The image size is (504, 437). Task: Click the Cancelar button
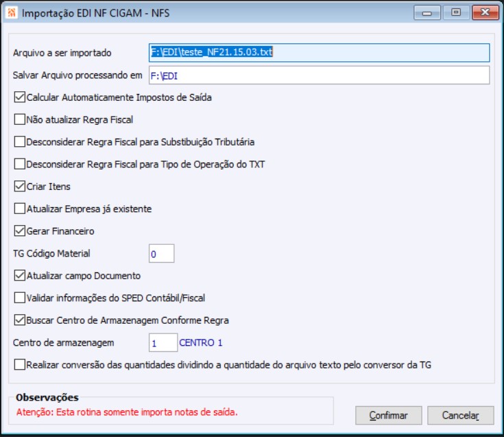pos(460,416)
